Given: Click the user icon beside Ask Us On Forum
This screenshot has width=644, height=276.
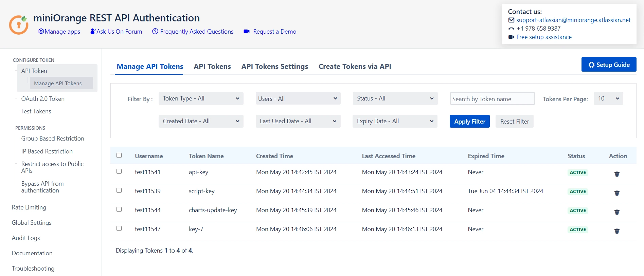Looking at the screenshot, I should pyautogui.click(x=93, y=31).
